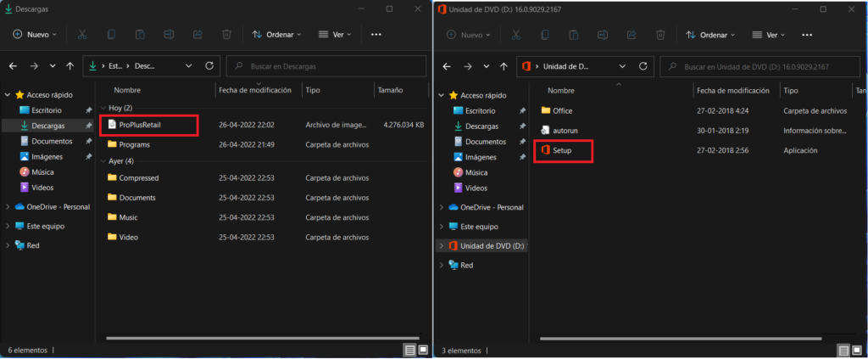Screen dimensions: 868x359
Task: Click the up arrow in Descargas navigation
Action: click(70, 66)
